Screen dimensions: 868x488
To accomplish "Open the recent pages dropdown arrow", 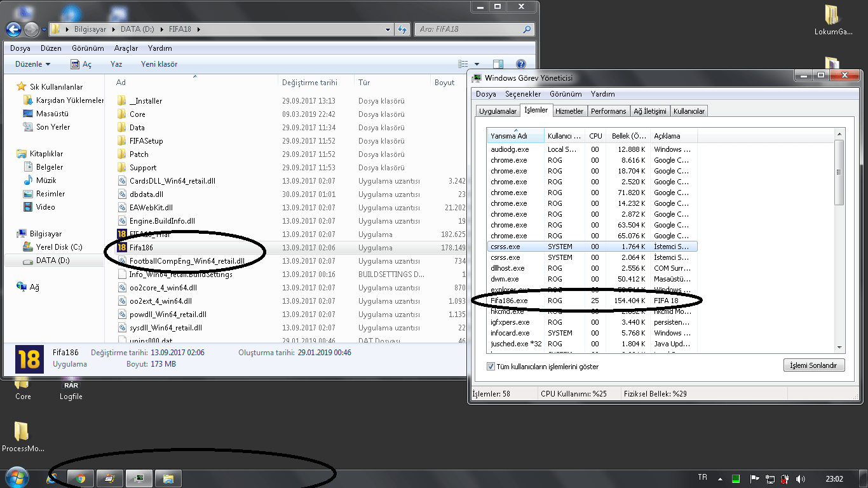I will (43, 30).
